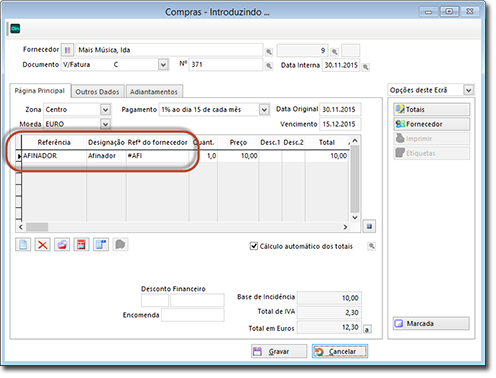Click grid scroll right arrow

click(x=345, y=227)
